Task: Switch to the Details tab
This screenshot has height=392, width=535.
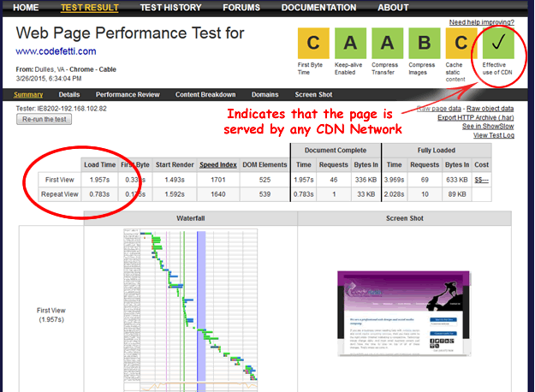Action: [69, 94]
